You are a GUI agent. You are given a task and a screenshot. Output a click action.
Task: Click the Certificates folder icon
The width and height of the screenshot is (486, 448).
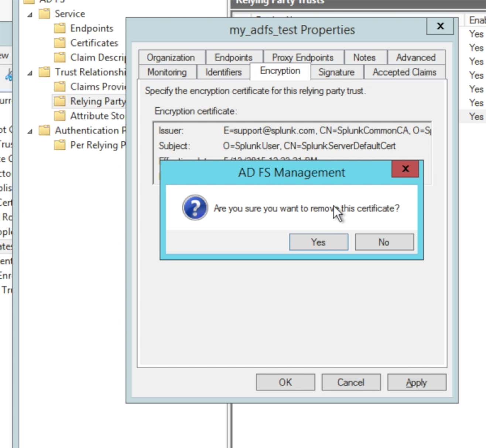point(60,43)
